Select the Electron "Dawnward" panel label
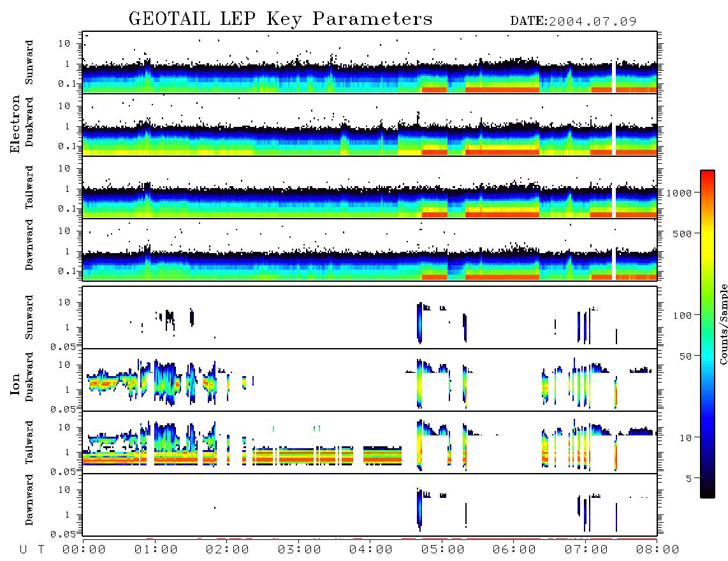 [x=29, y=245]
